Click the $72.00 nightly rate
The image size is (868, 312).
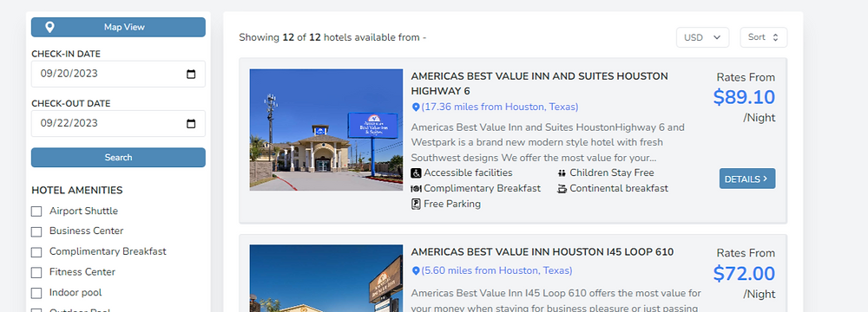[744, 273]
